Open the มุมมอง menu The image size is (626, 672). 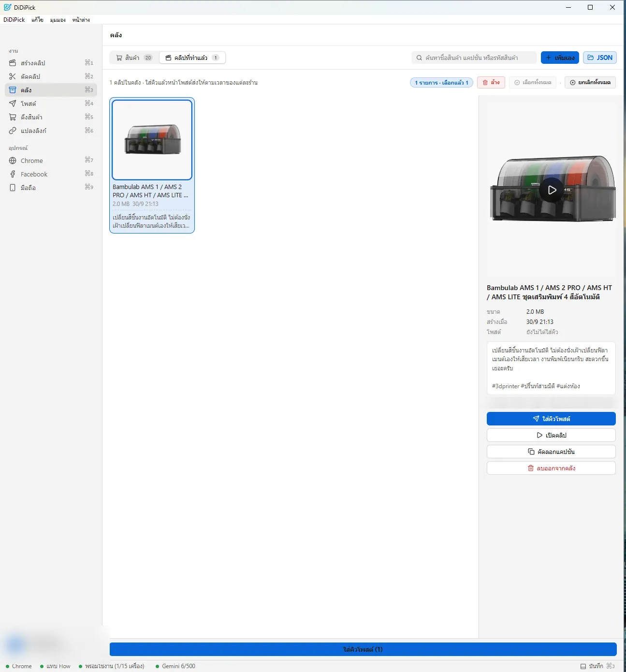click(x=58, y=20)
